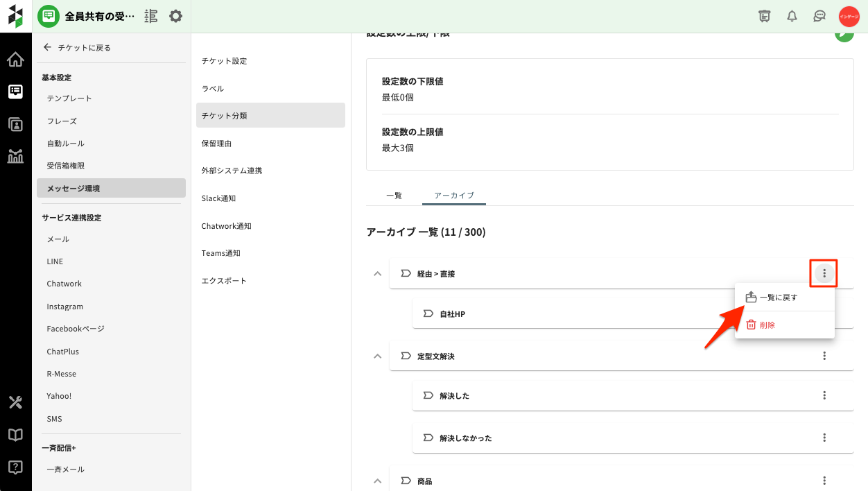Choose 削除 in the context menu
The width and height of the screenshot is (868, 491).
pos(767,325)
